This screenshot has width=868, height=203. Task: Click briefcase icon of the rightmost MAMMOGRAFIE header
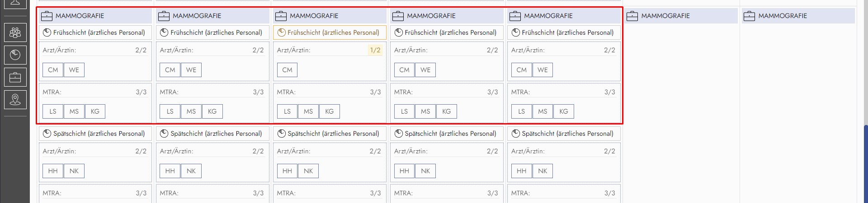point(749,16)
